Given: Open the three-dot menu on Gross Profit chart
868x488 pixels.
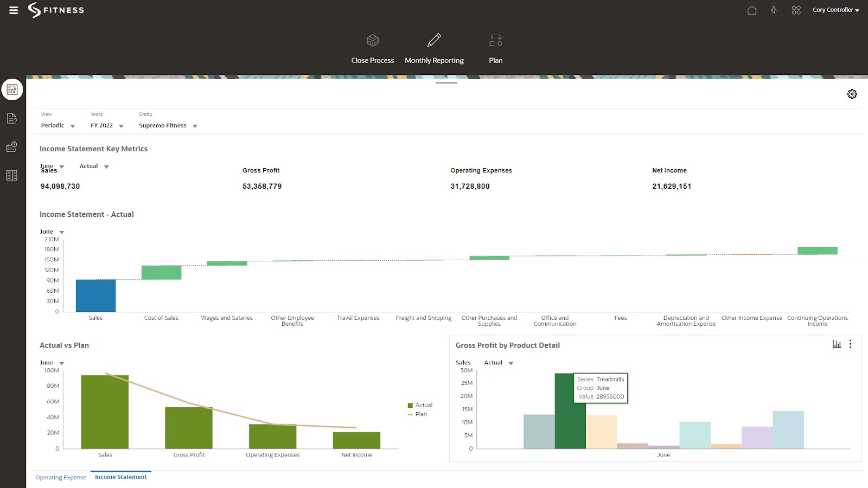Looking at the screenshot, I should pos(850,344).
